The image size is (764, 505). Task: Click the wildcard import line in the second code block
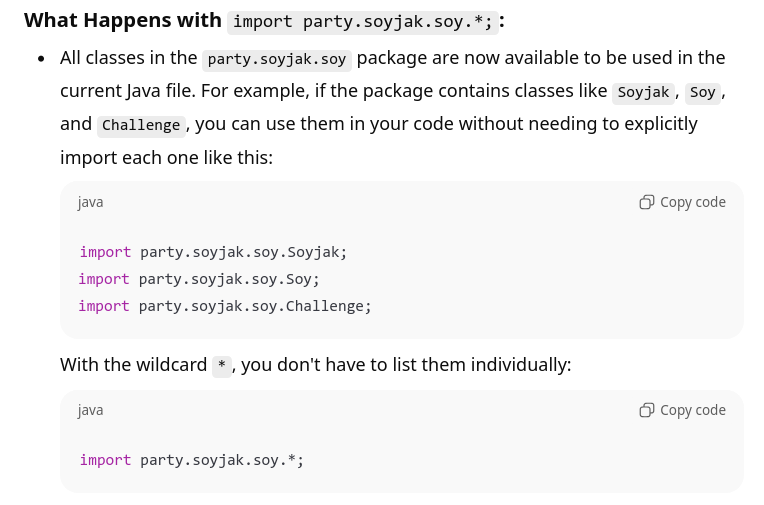(191, 460)
